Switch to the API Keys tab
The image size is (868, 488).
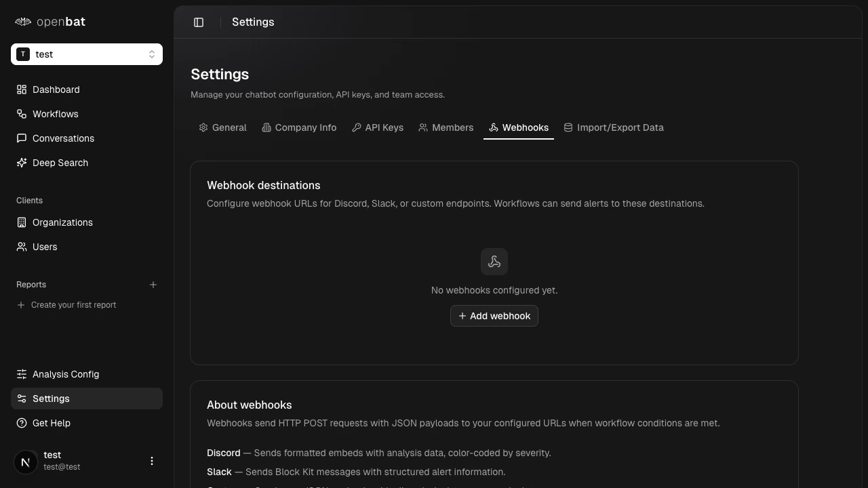[x=378, y=127]
